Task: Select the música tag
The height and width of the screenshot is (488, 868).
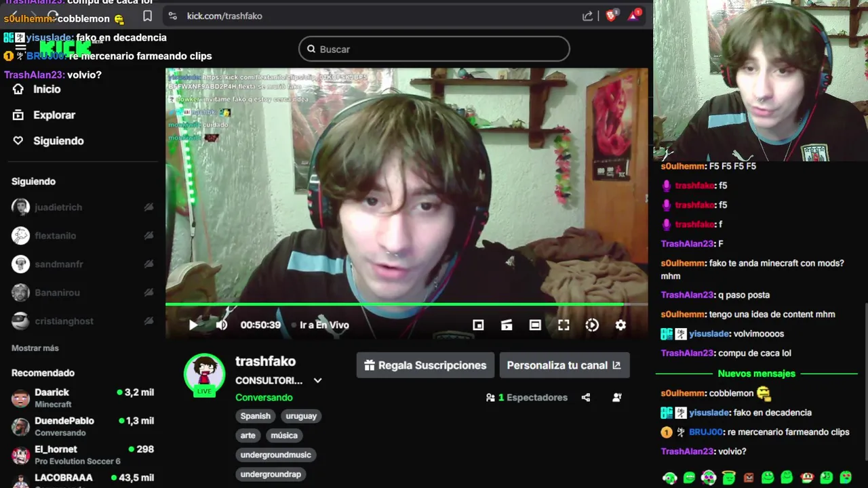Action: [284, 435]
